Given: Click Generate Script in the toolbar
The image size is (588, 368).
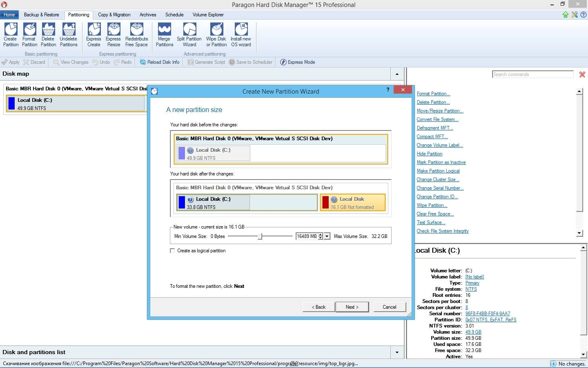Looking at the screenshot, I should pyautogui.click(x=207, y=62).
